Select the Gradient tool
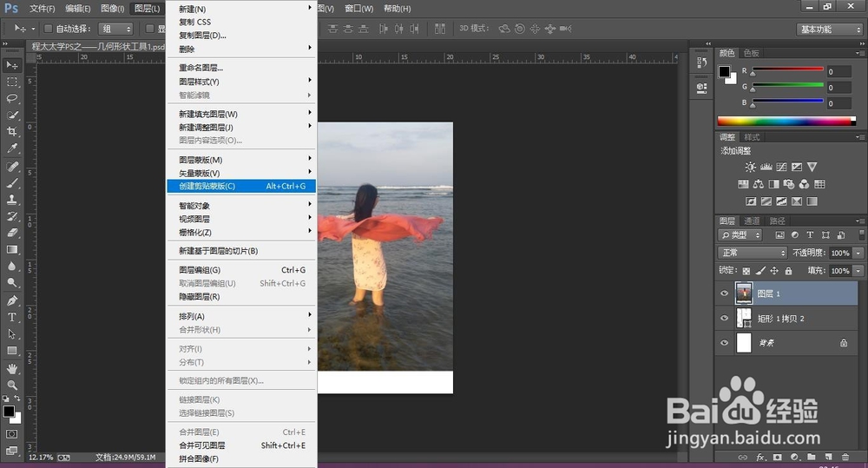Image resolution: width=868 pixels, height=468 pixels. [11, 249]
